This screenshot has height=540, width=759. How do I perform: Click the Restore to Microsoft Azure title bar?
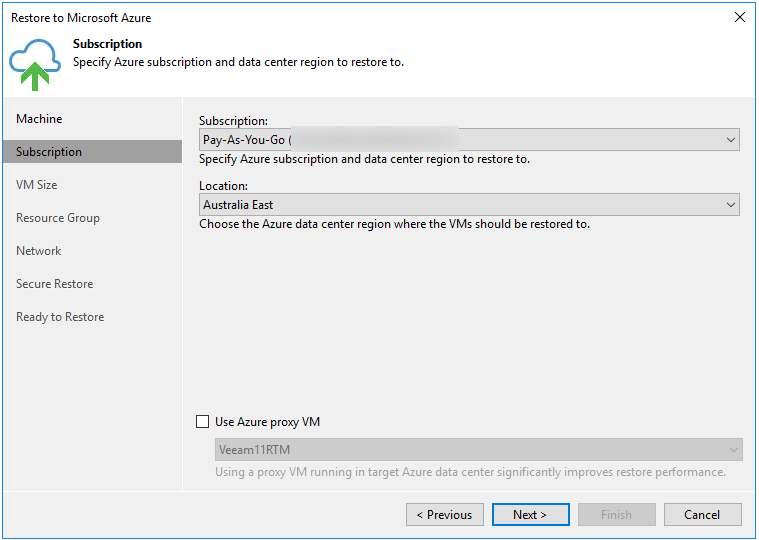(300, 17)
